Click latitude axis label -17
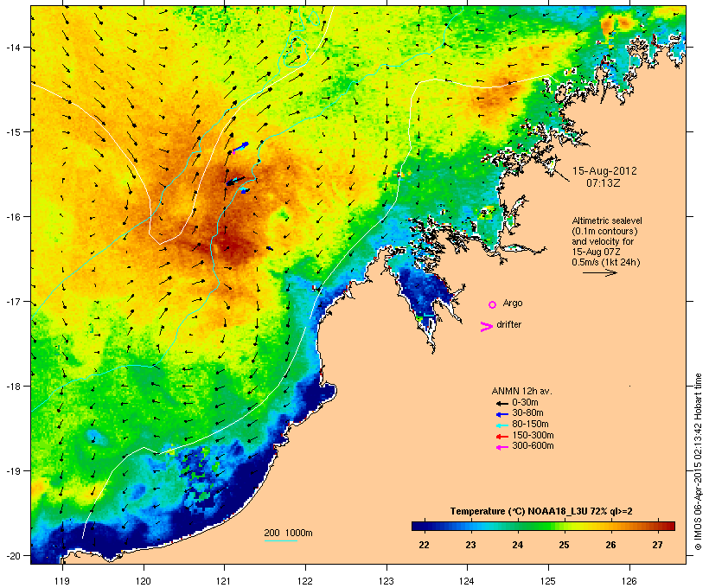The width and height of the screenshot is (709, 588). pyautogui.click(x=12, y=301)
